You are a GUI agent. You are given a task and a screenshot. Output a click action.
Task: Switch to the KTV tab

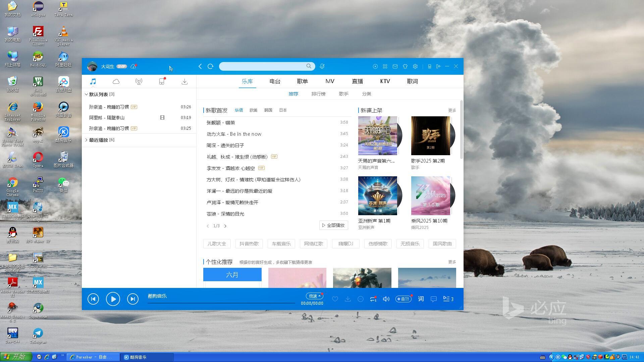click(x=385, y=81)
